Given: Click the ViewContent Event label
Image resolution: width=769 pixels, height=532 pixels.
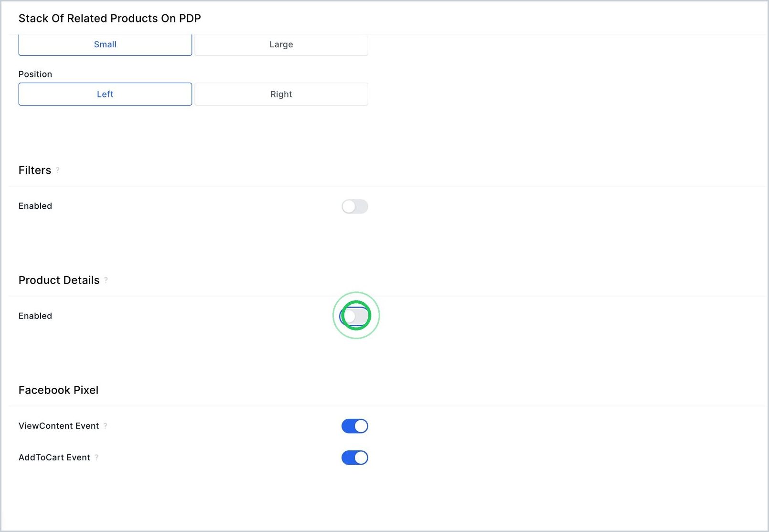Looking at the screenshot, I should (59, 426).
